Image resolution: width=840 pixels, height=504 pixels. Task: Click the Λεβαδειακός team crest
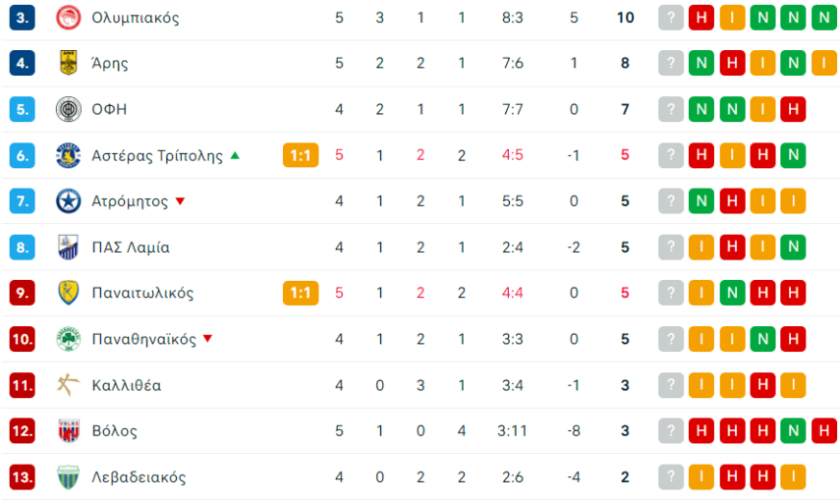click(68, 477)
